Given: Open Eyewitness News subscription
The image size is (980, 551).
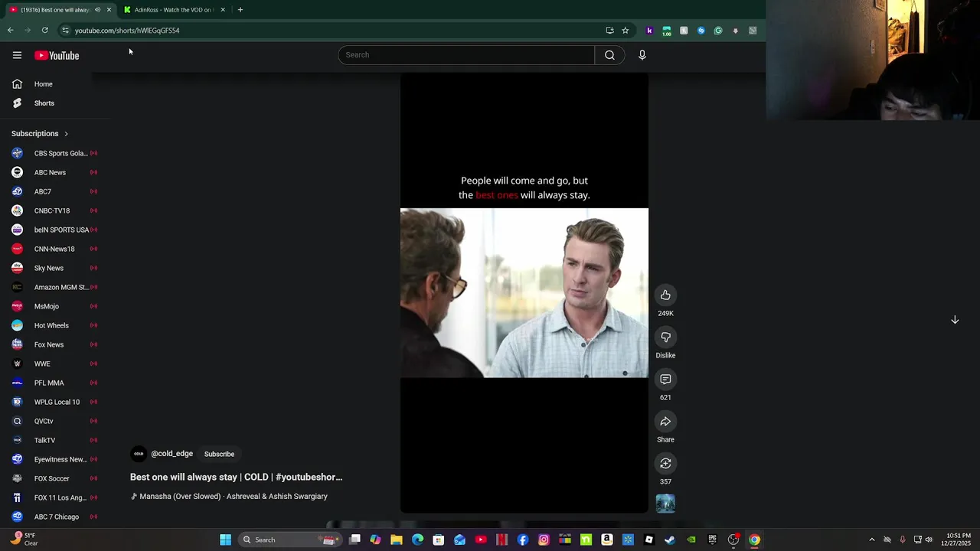Looking at the screenshot, I should click(54, 459).
